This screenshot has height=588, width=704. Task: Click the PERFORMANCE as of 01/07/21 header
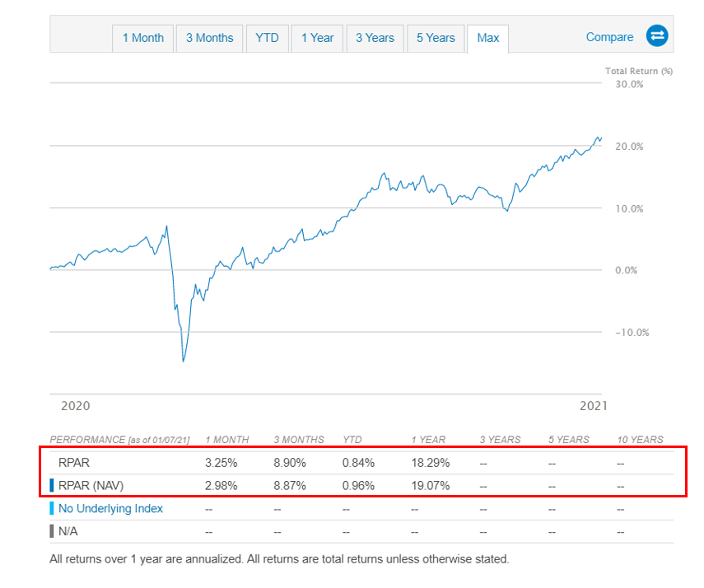click(119, 439)
